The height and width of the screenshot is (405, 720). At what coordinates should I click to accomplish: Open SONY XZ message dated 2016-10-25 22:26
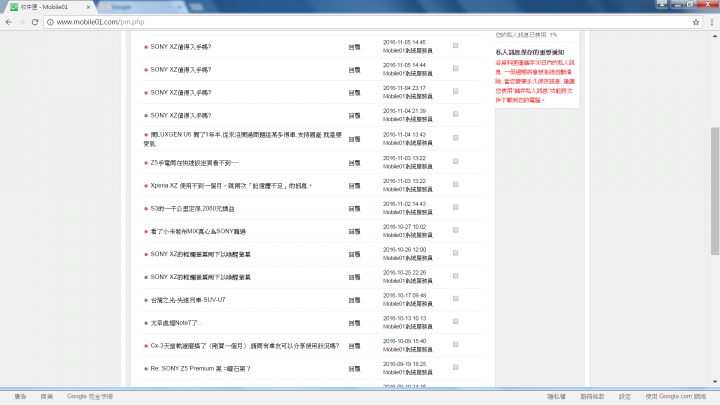(x=201, y=277)
